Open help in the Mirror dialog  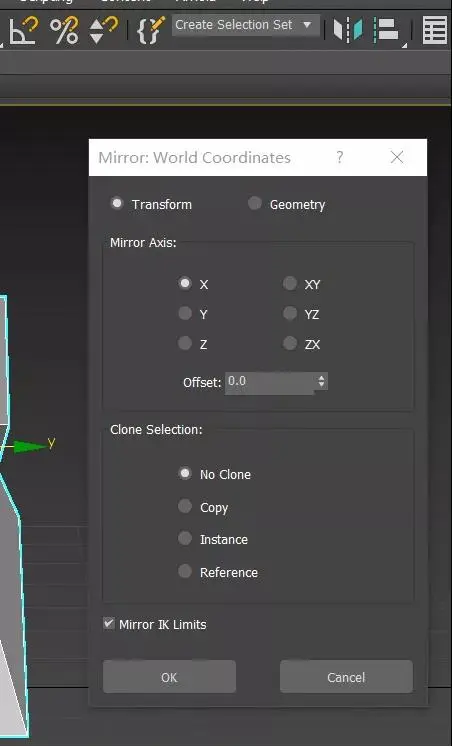[340, 158]
